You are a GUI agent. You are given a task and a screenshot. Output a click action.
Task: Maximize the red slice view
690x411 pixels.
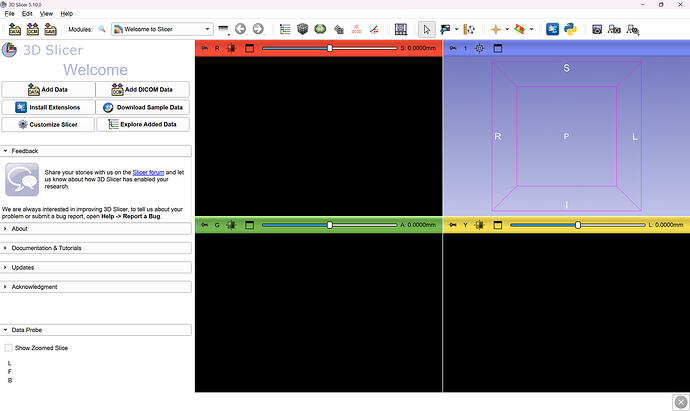pyautogui.click(x=250, y=48)
